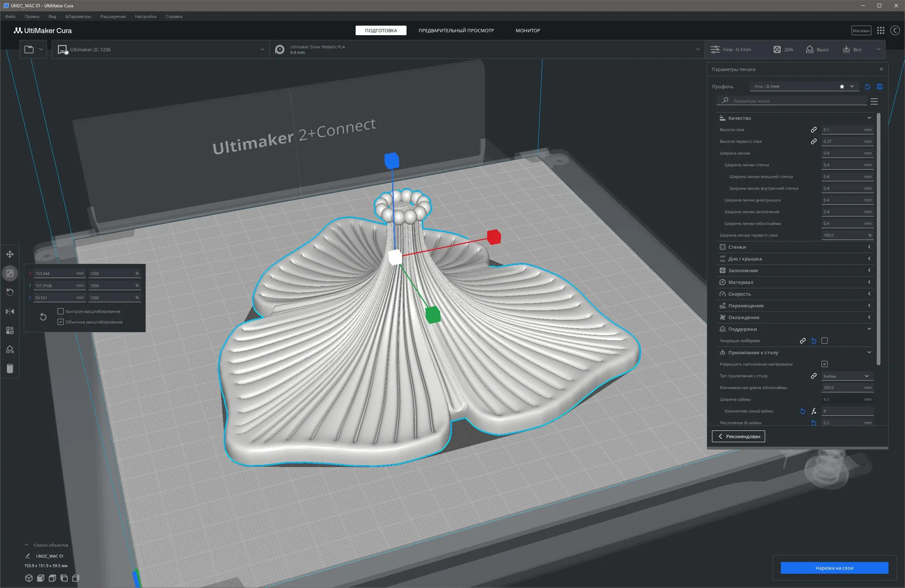Open the Тип прилипания к столу dropdown
The image size is (905, 588).
click(846, 376)
